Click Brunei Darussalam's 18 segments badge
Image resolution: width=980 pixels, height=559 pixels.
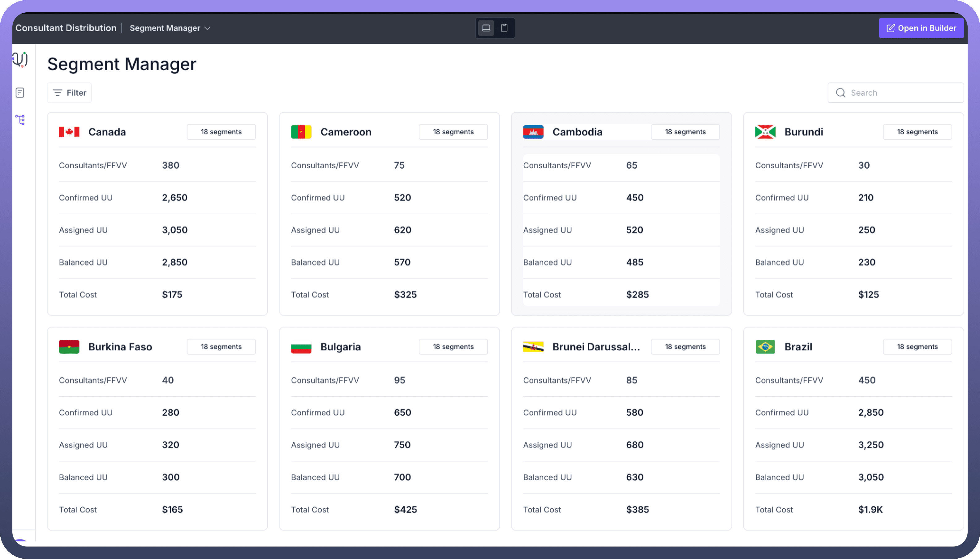(685, 347)
